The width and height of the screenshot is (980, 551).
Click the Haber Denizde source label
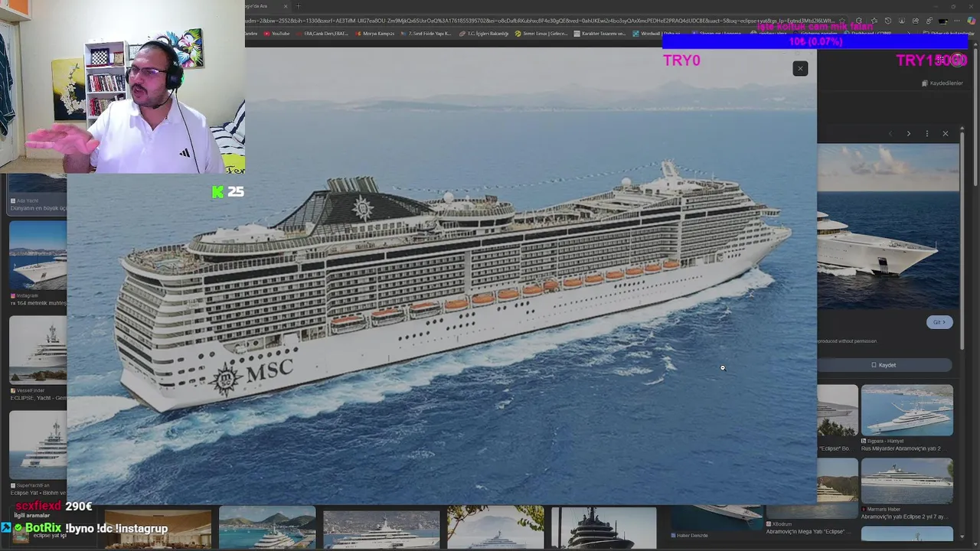(x=691, y=536)
